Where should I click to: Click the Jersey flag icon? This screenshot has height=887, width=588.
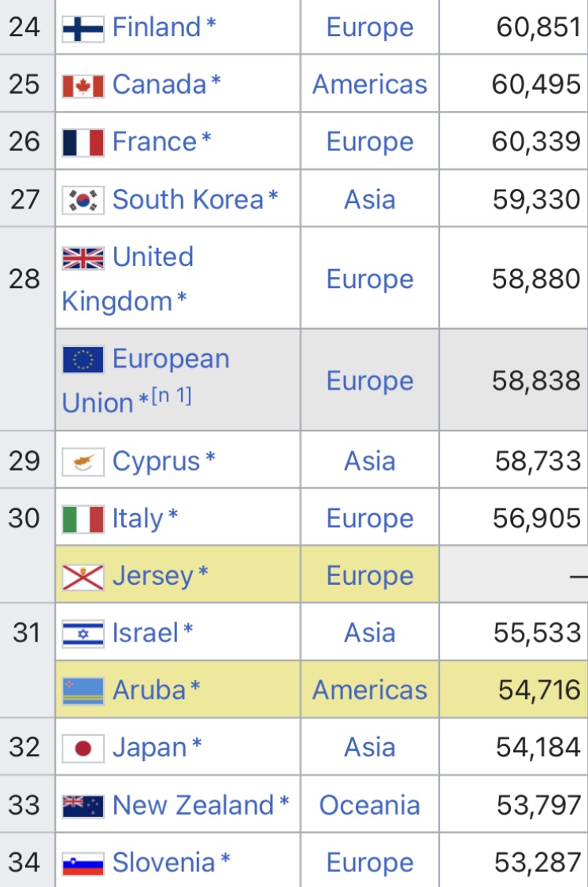[83, 577]
